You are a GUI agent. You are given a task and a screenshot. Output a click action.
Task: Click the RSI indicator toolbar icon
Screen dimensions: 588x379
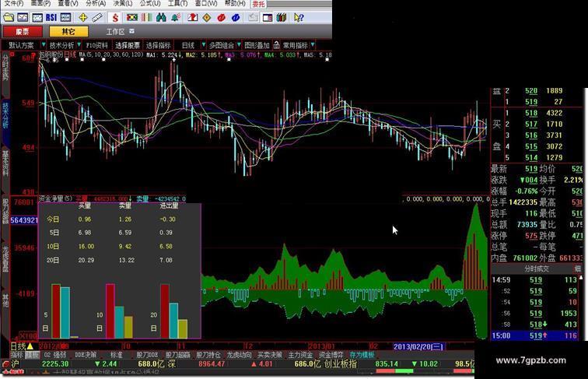[x=51, y=18]
